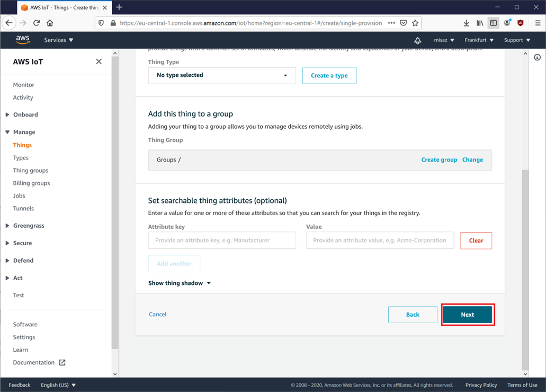Open the downloads panel
Image resolution: width=546 pixels, height=392 pixels.
point(466,23)
